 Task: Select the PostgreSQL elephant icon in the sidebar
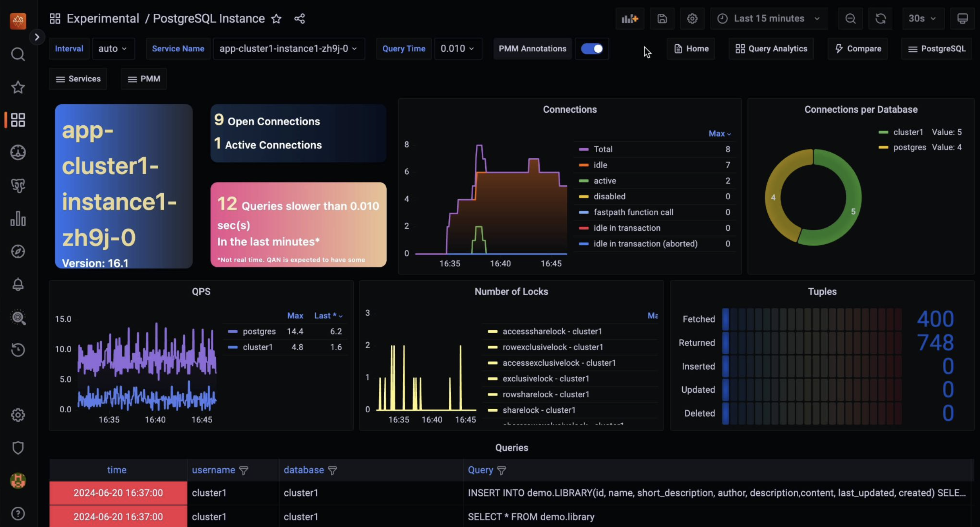[18, 186]
